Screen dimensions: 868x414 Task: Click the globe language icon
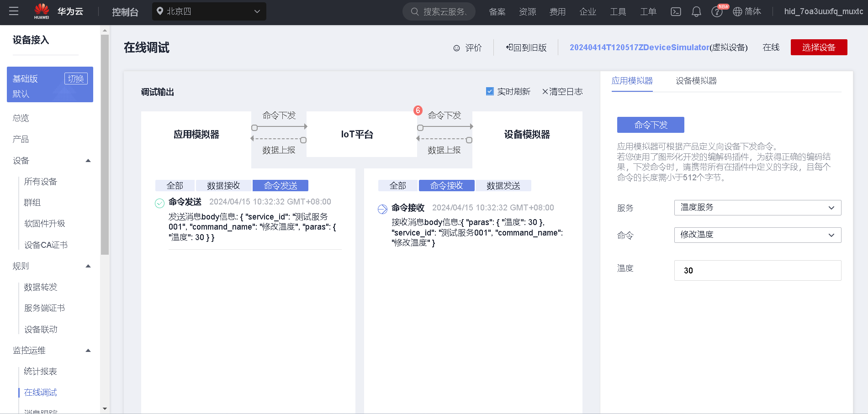click(737, 12)
